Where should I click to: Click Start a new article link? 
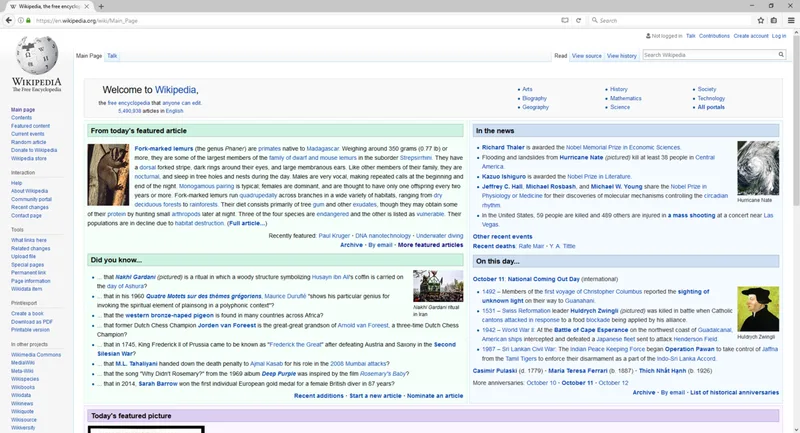tap(375, 396)
